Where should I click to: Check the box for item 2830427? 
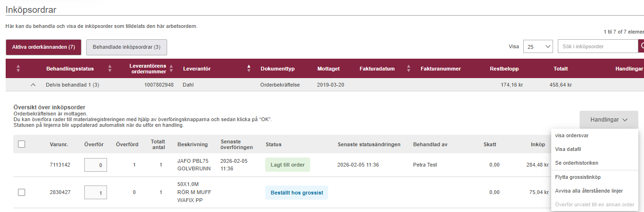[22, 192]
